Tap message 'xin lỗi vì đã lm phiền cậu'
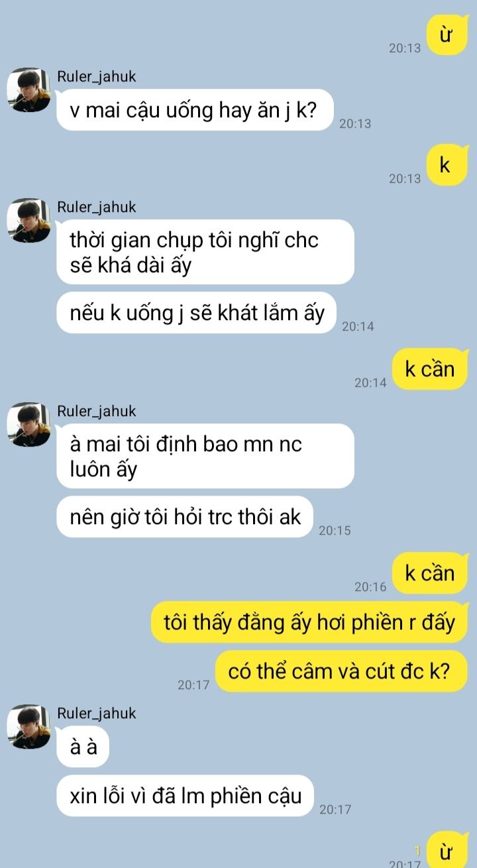This screenshot has height=868, width=477. 185,796
